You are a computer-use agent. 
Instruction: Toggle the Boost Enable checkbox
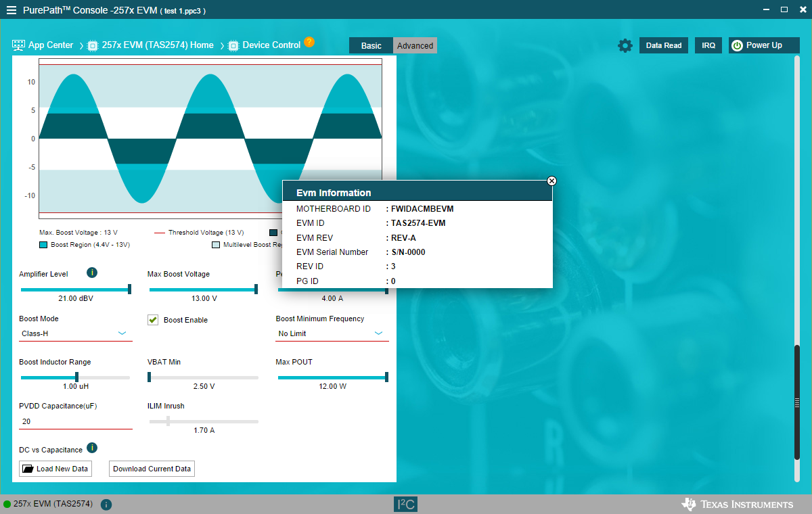pos(153,320)
